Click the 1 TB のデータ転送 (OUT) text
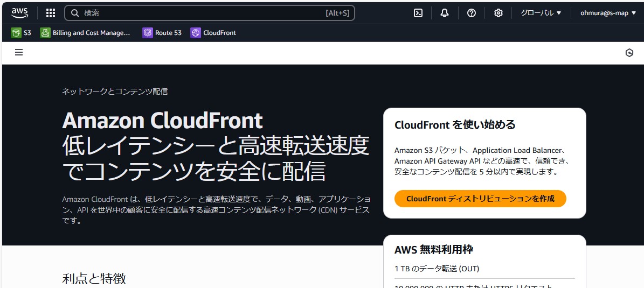Image resolution: width=644 pixels, height=288 pixels. pos(437,269)
